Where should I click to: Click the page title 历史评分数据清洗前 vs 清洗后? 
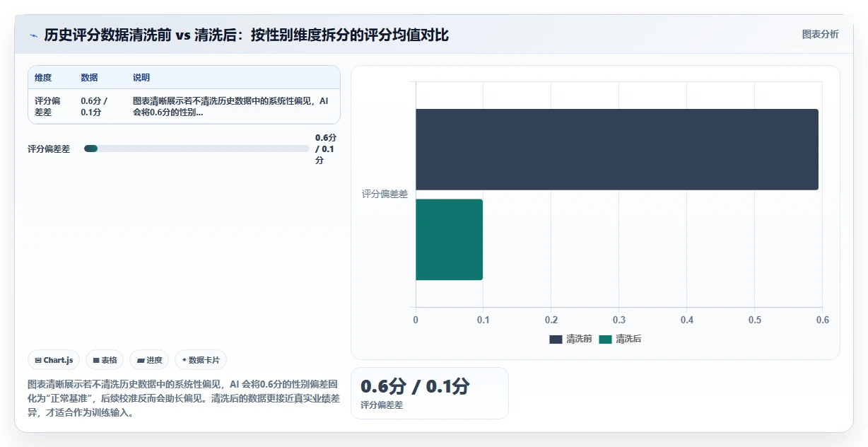pyautogui.click(x=247, y=35)
